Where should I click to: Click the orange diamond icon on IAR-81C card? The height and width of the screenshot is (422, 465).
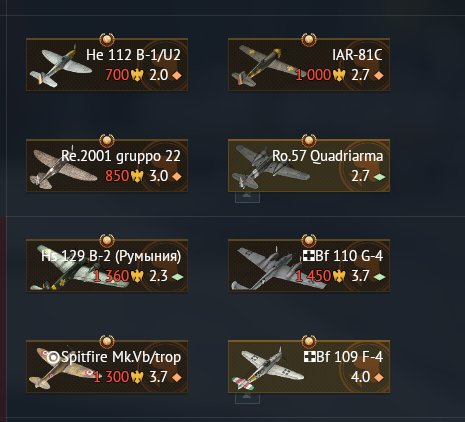click(379, 75)
